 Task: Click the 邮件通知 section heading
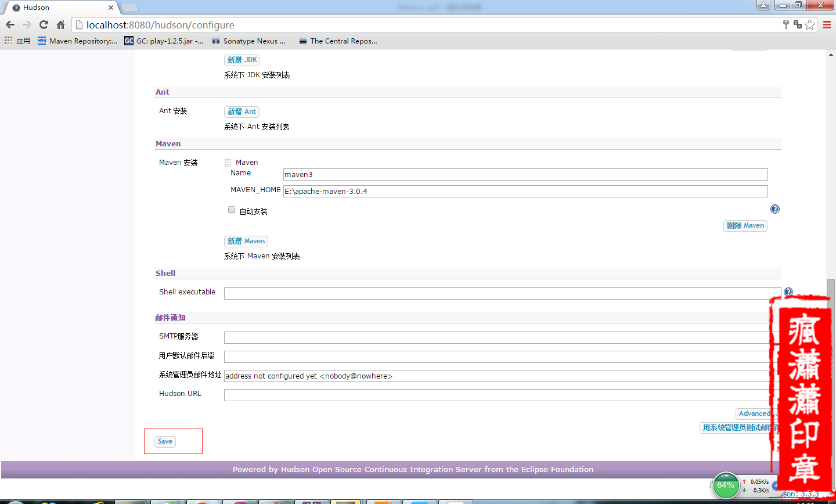(171, 318)
